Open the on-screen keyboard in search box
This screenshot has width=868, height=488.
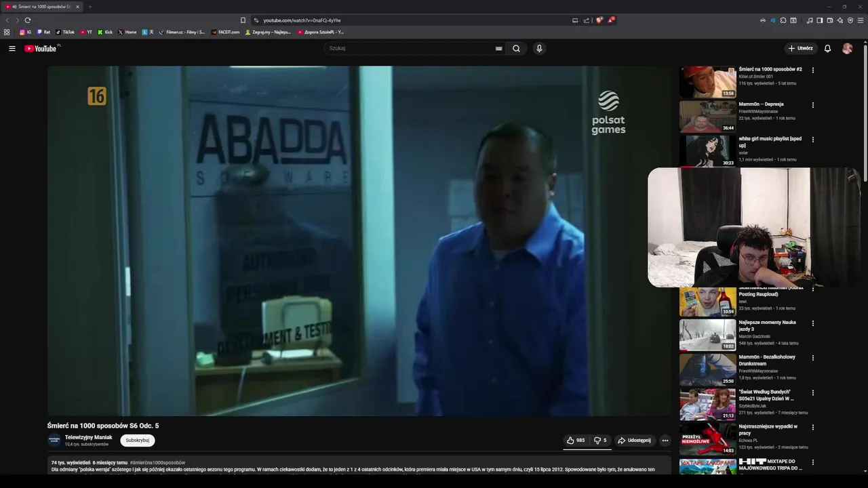pyautogui.click(x=498, y=49)
